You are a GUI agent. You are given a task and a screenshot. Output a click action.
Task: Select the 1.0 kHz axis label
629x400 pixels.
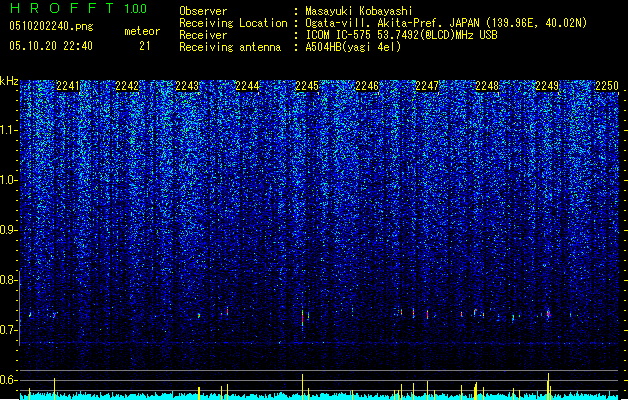coord(9,181)
